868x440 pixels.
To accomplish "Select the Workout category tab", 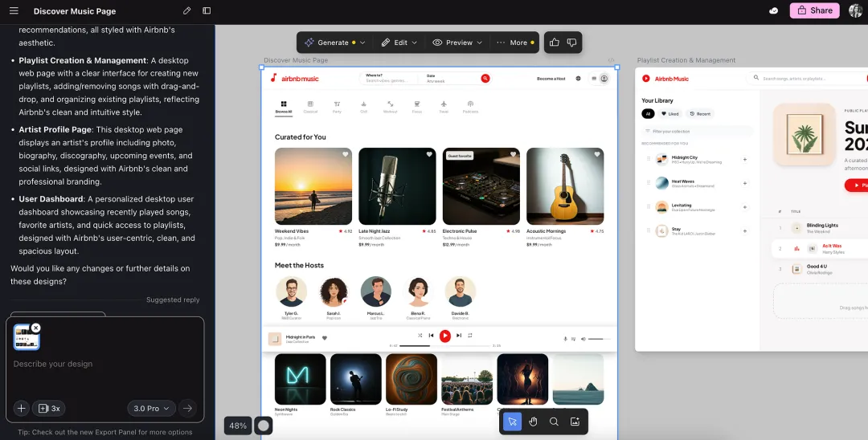I will coord(391,107).
